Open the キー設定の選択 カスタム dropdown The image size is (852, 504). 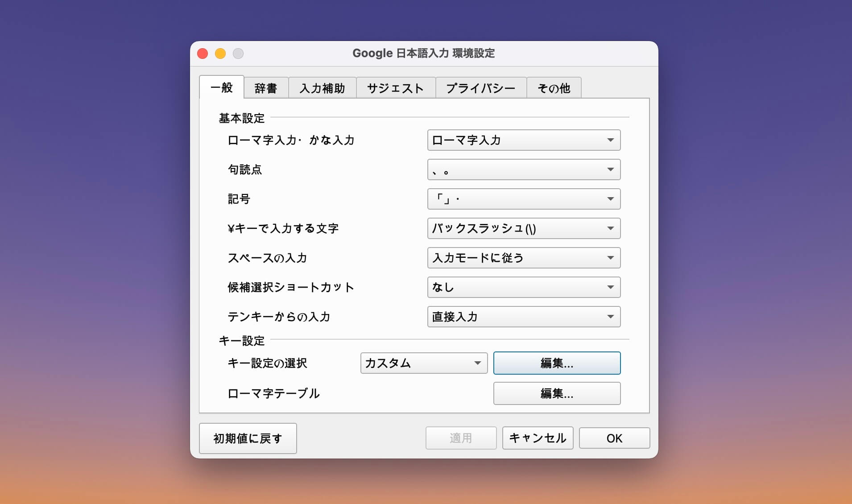[x=424, y=363]
